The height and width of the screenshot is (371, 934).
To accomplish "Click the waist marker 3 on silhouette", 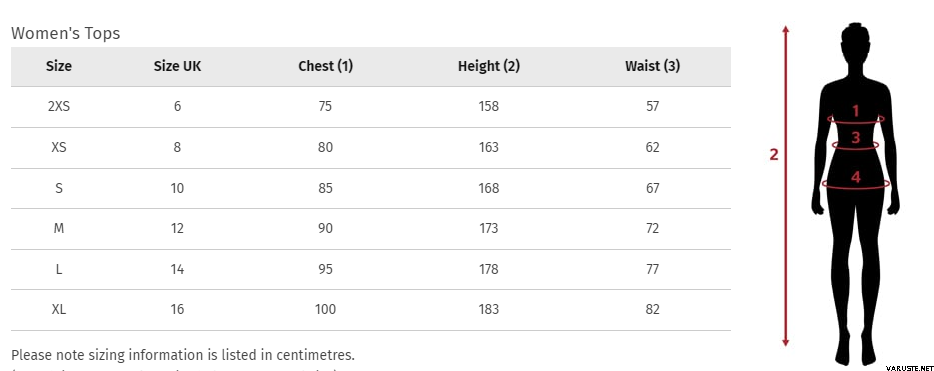I will pyautogui.click(x=856, y=138).
